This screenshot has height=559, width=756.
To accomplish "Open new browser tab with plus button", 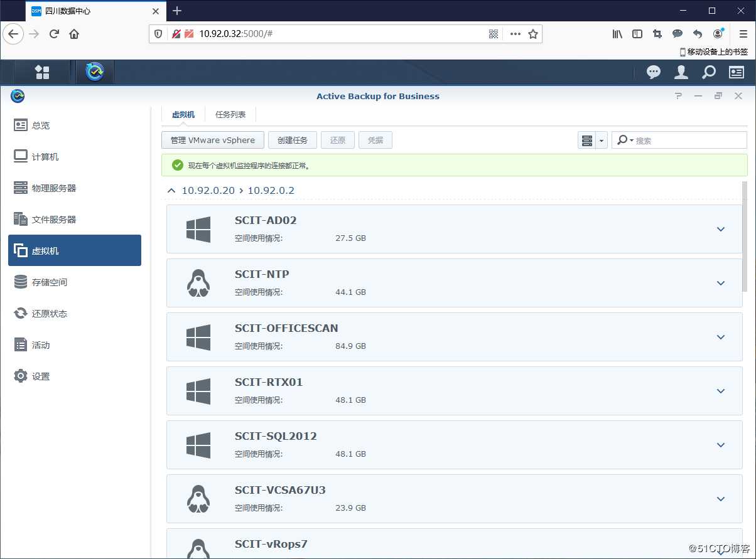I will [177, 11].
